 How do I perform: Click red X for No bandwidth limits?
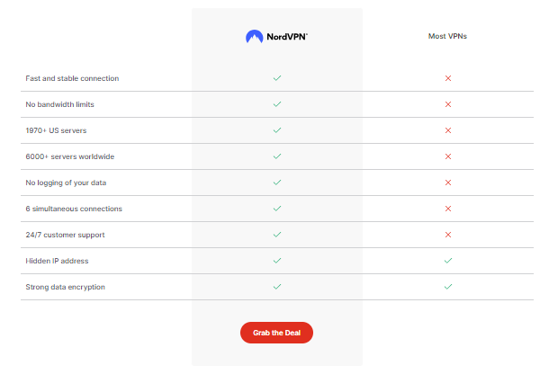[447, 104]
